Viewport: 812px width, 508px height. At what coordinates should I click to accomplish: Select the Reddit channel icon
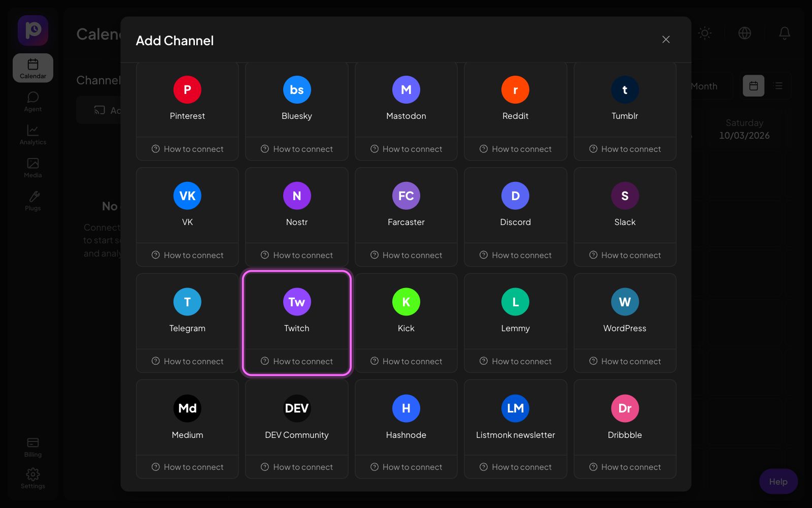click(x=516, y=90)
